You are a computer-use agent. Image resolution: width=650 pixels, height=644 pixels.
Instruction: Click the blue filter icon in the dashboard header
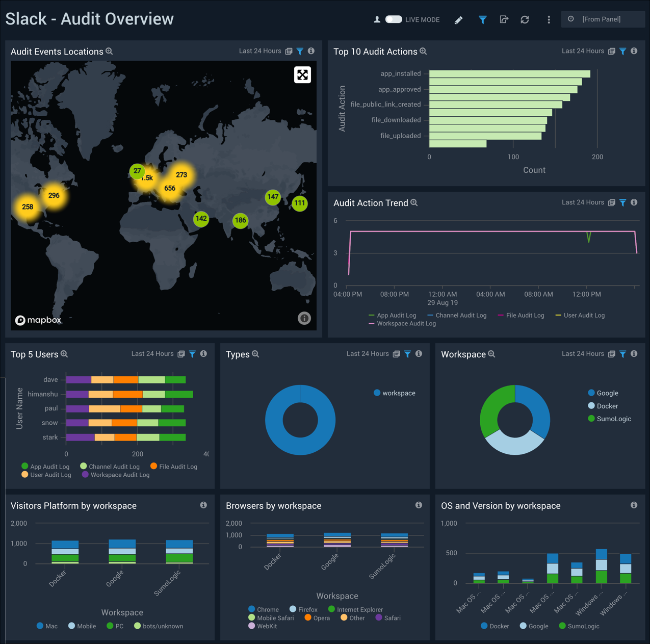point(482,19)
